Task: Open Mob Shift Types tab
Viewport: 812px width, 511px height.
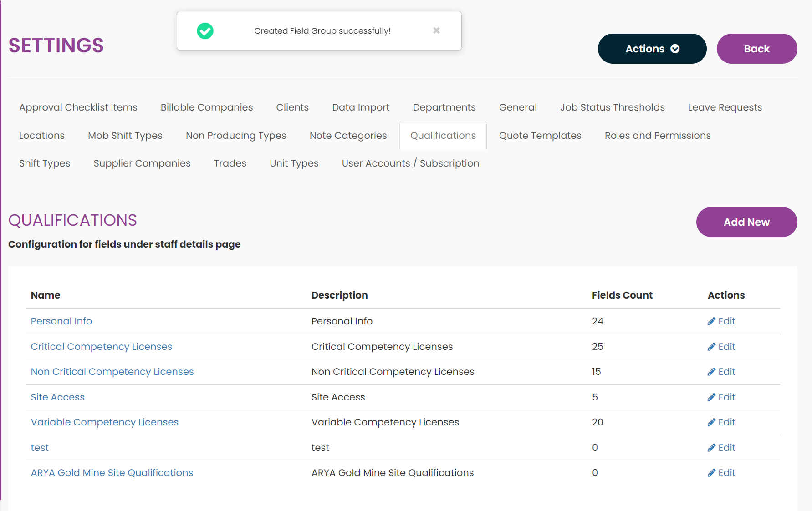Action: (125, 136)
